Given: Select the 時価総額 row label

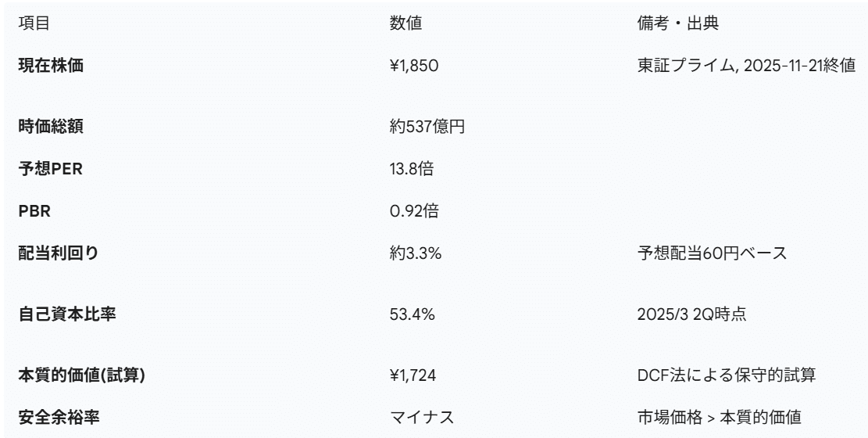Looking at the screenshot, I should [52, 126].
